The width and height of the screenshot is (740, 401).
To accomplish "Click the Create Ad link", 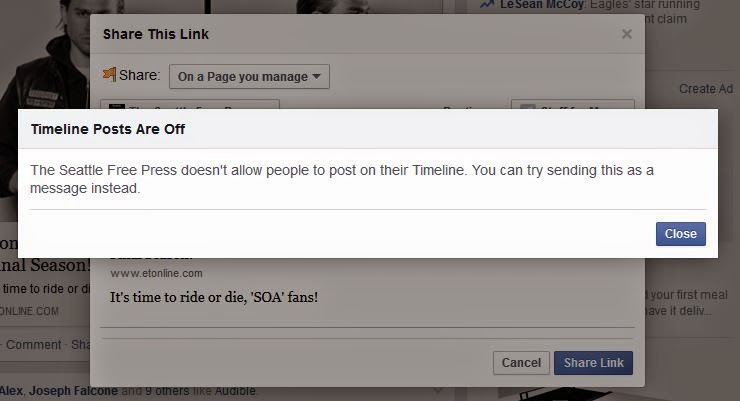I will pos(706,89).
